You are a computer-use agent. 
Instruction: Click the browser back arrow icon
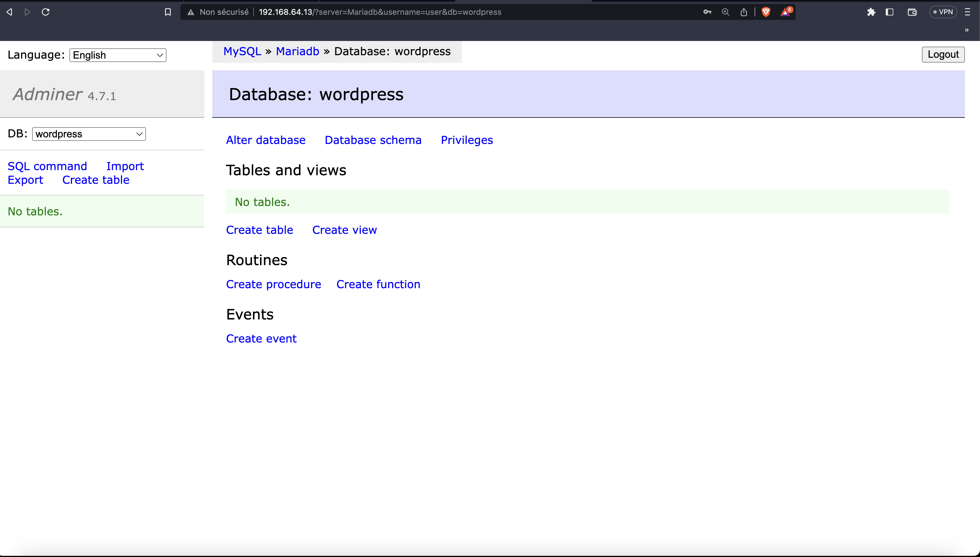tap(10, 12)
